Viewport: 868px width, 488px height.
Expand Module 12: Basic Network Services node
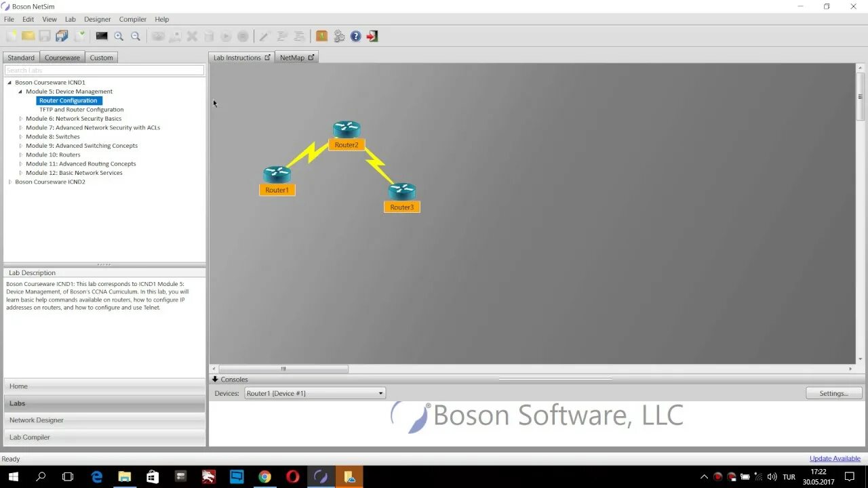tap(20, 173)
